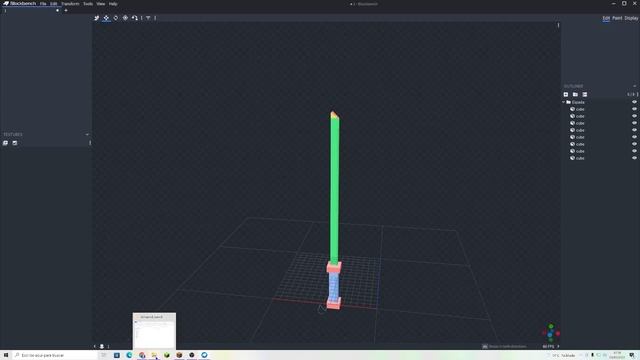Select the Espada folder in the Outliner

click(599, 102)
